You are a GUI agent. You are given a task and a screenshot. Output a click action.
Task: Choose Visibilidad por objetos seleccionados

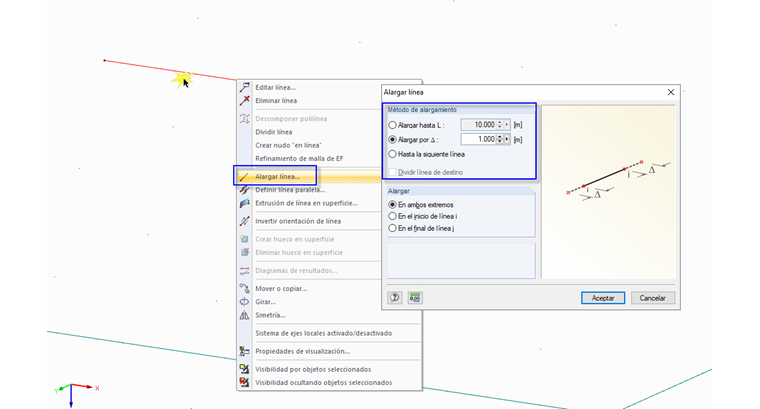(313, 369)
